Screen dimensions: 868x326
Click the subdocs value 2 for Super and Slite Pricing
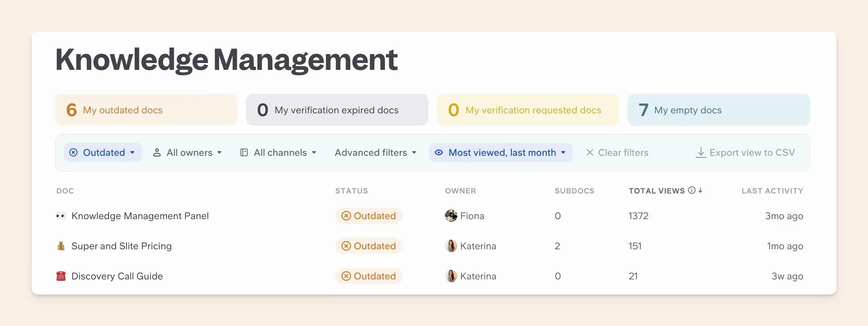tap(557, 246)
